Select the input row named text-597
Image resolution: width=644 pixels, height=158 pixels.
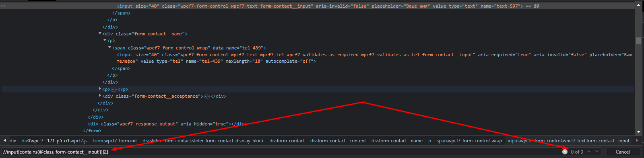(317, 6)
